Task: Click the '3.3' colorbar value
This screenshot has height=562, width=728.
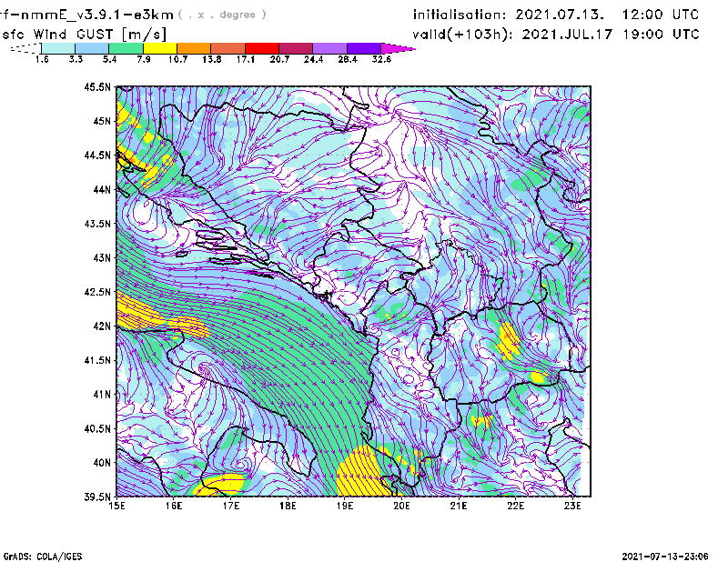Action: coord(76,59)
